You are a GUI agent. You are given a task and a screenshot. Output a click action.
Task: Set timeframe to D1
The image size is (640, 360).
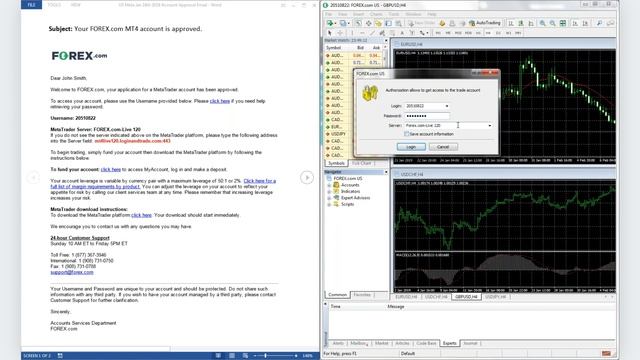498,33
